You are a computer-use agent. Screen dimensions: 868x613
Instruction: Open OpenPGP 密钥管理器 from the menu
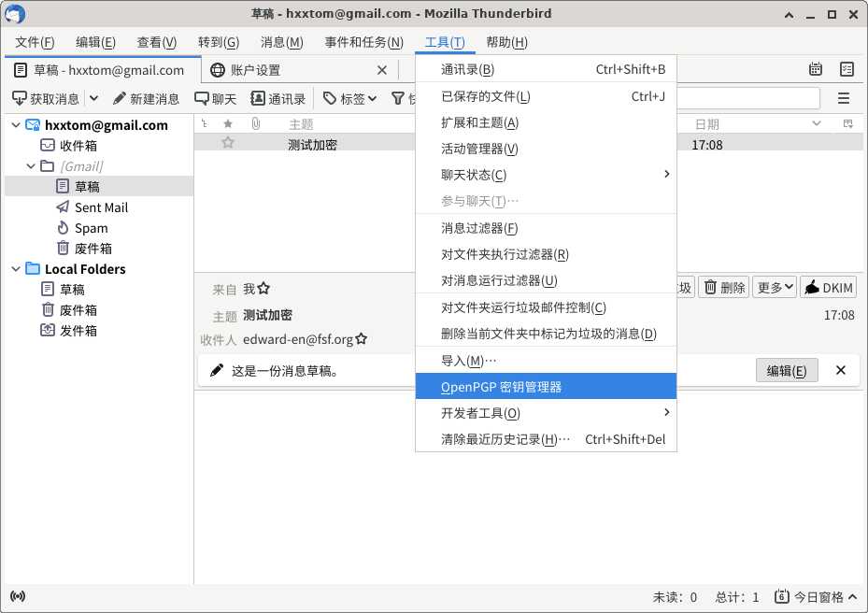[x=546, y=387]
